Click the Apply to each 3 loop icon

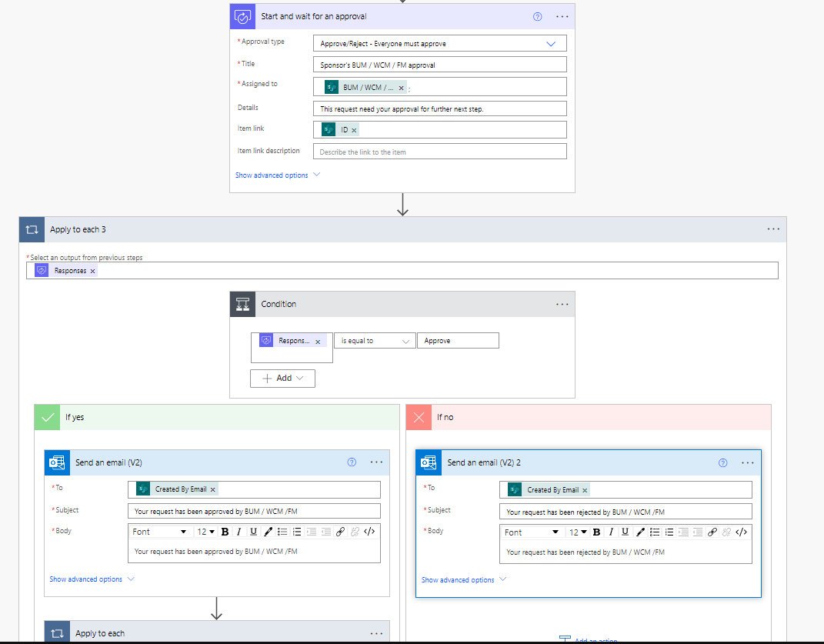coord(32,229)
